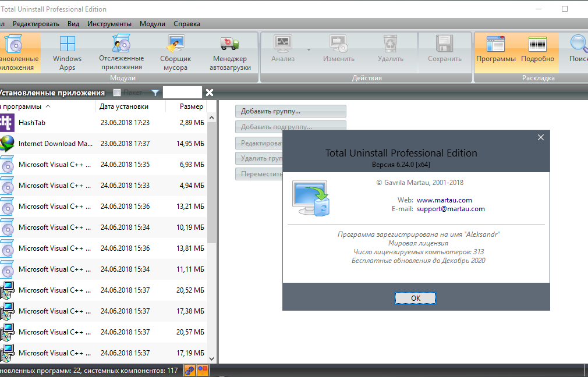This screenshot has width=588, height=377.
Task: Click the filter funnel icon
Action: pos(155,93)
